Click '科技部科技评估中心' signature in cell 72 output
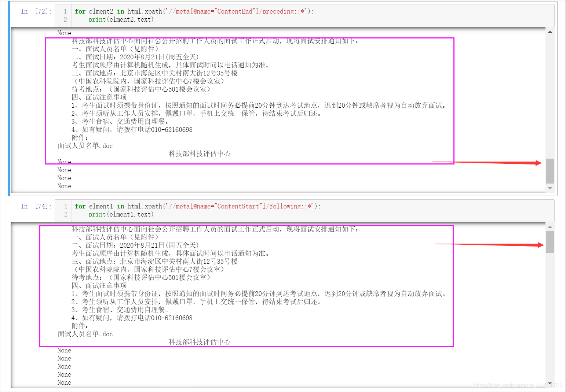 click(x=200, y=154)
